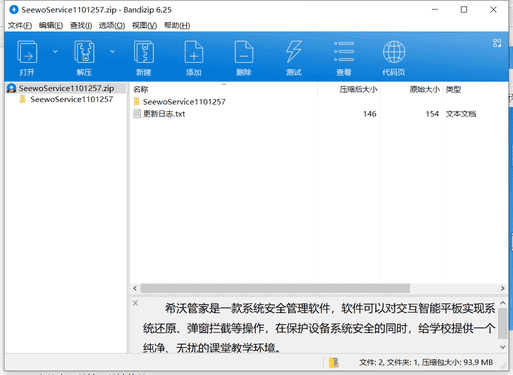Select SeewoService1101257.zip in the tree
The width and height of the screenshot is (513, 375).
[x=66, y=88]
